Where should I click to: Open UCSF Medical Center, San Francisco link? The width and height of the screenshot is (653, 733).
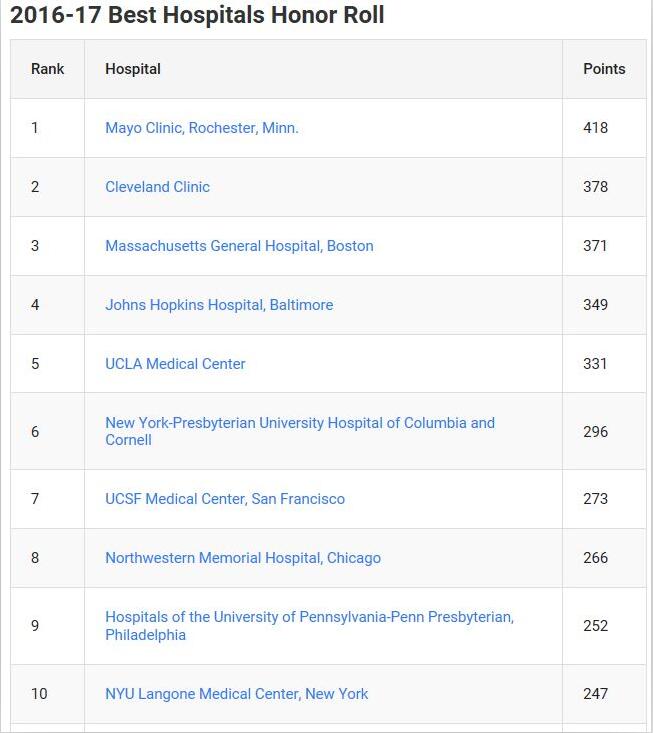click(225, 499)
